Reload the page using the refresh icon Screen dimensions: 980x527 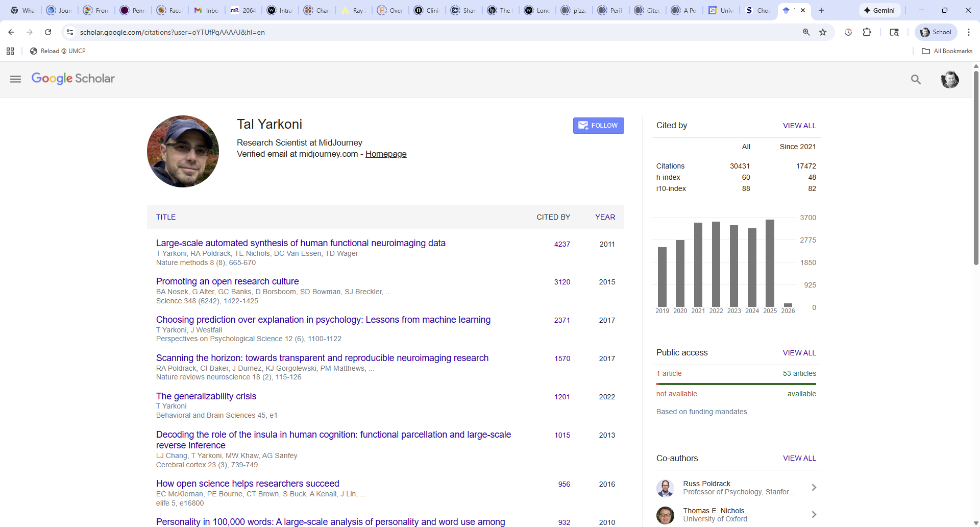click(x=48, y=32)
